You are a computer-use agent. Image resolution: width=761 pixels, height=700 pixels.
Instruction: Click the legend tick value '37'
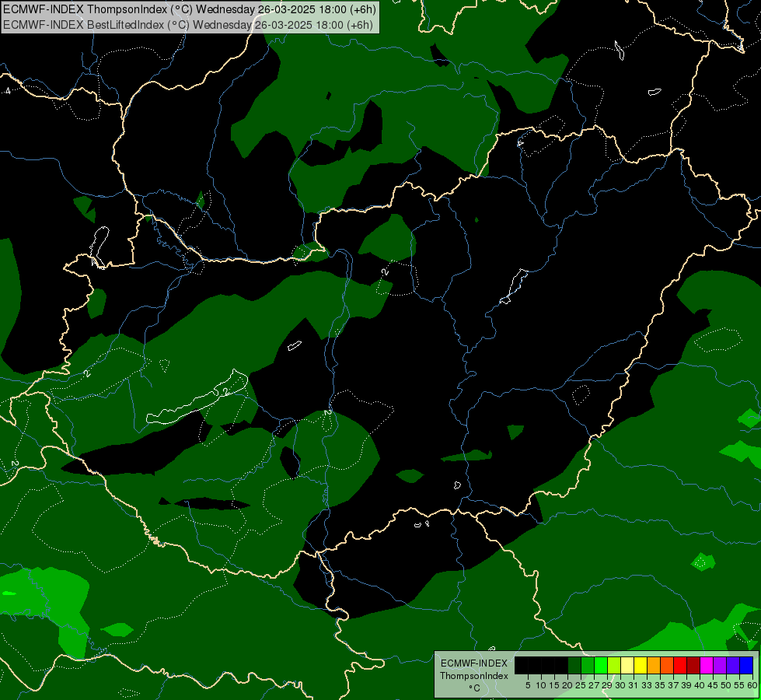point(673,685)
